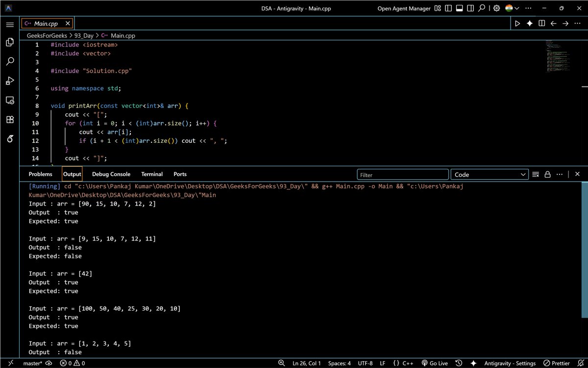
Task: Open the Remote Explorer view
Action: pos(10,100)
